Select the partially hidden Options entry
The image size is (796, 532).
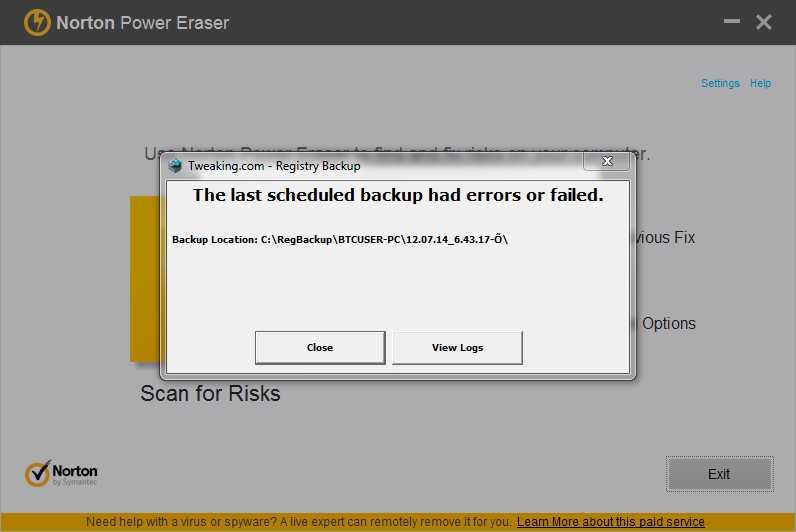click(x=668, y=323)
